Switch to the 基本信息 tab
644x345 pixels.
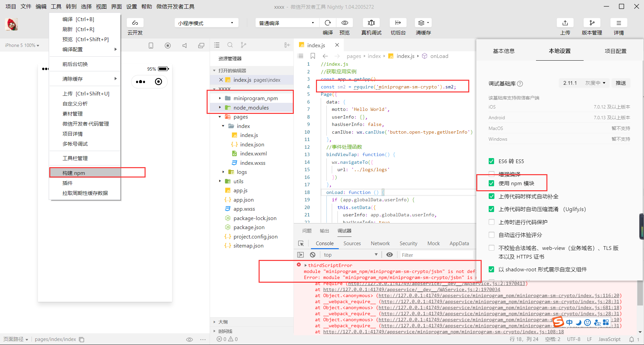click(504, 51)
